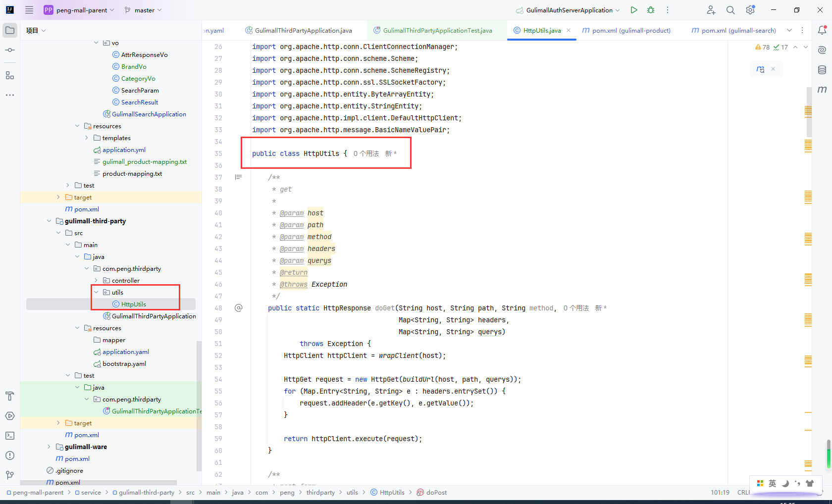Click peng-mall-parent breadcrumb
The height and width of the screenshot is (504, 832).
(35, 492)
